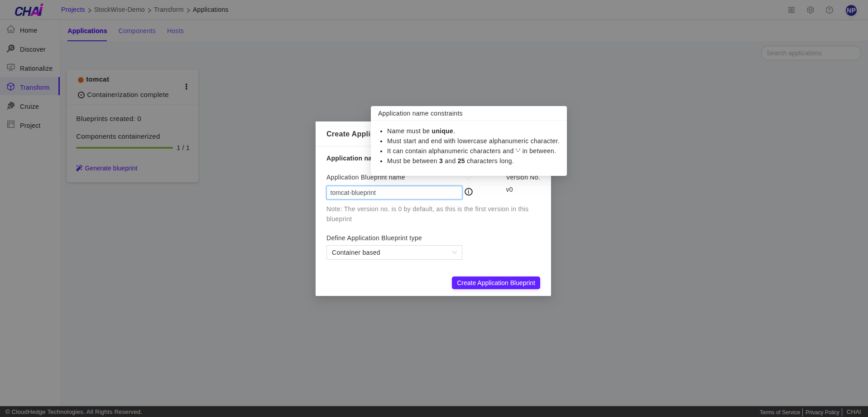This screenshot has height=417, width=868.
Task: Select the Home icon in sidebar
Action: [11, 30]
